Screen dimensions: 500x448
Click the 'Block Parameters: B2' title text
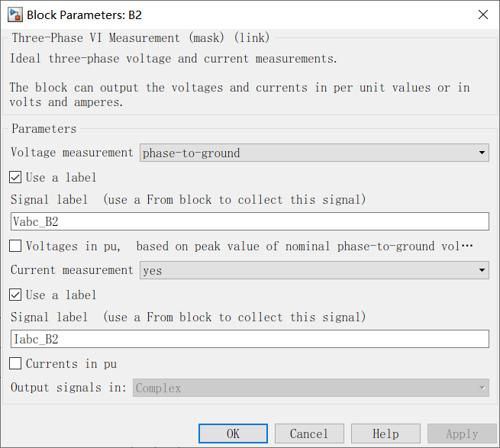[84, 15]
